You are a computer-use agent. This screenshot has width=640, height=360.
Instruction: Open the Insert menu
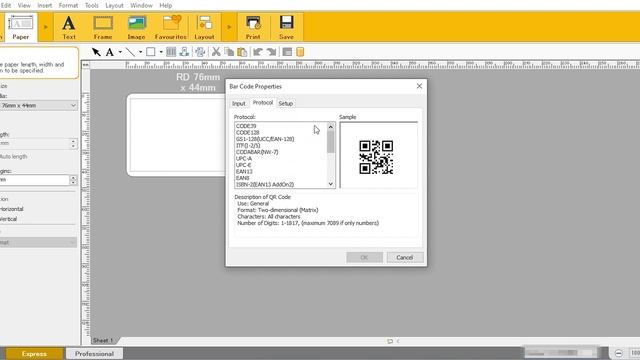(44, 5)
